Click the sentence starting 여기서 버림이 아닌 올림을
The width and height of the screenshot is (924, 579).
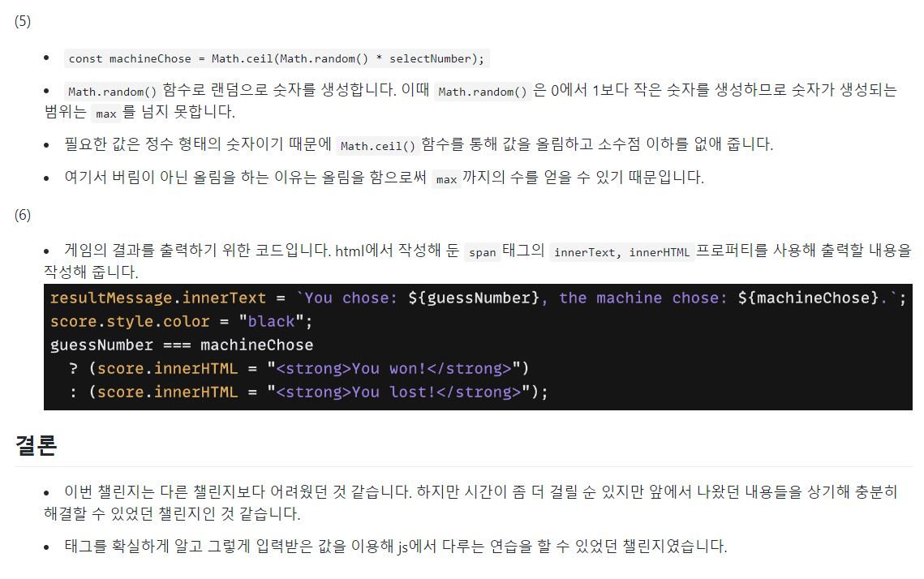click(385, 178)
